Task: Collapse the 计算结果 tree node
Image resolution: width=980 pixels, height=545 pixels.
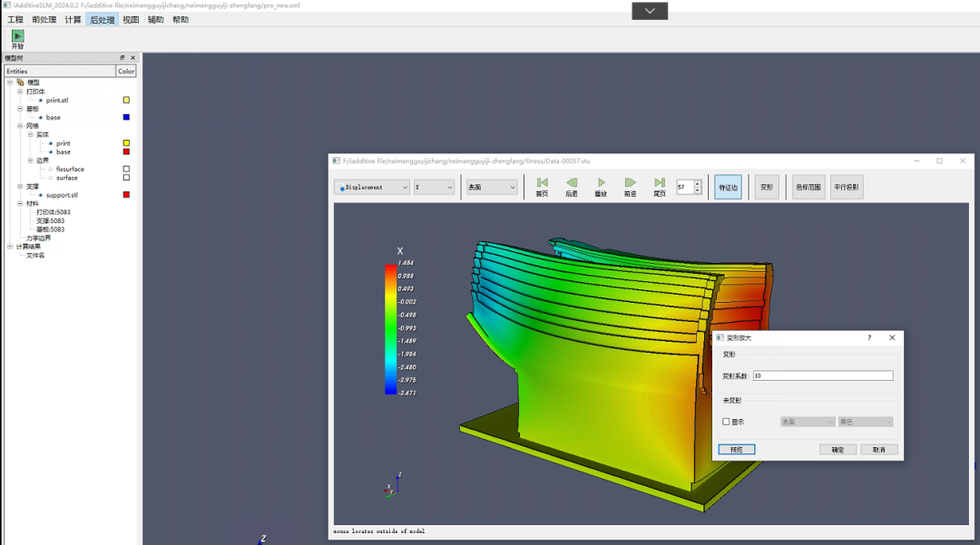Action: pyautogui.click(x=10, y=247)
